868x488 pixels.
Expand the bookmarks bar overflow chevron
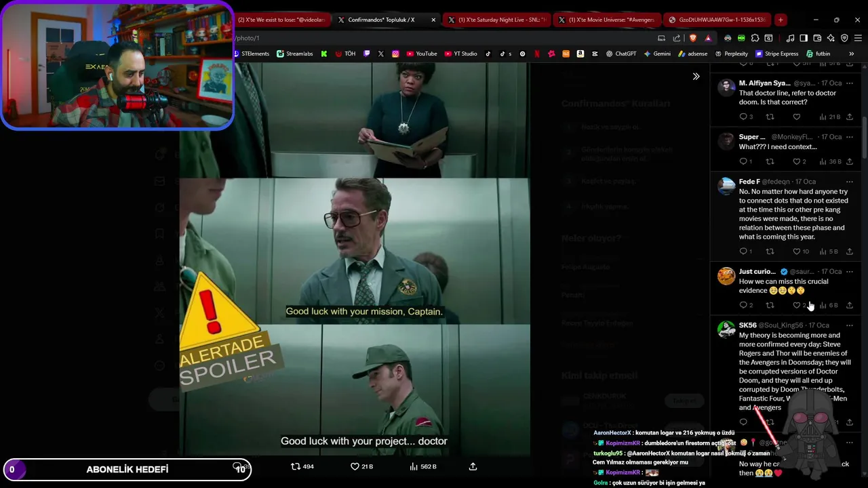point(851,54)
